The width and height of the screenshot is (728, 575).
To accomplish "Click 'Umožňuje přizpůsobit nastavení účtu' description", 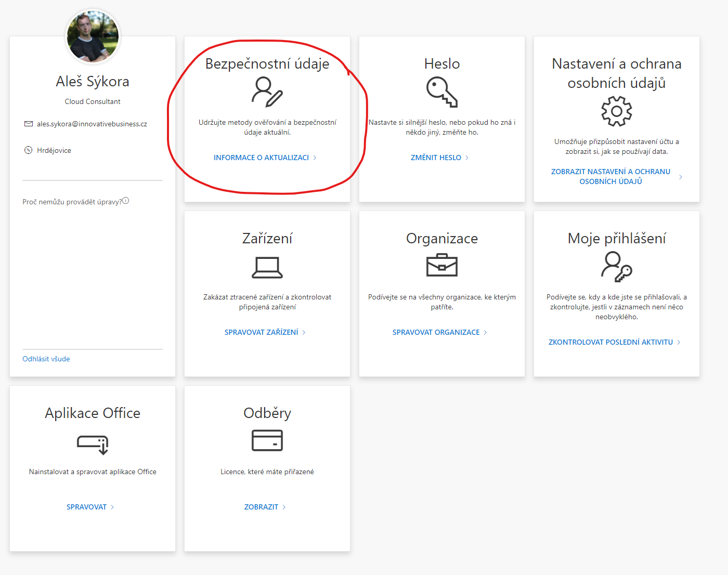I will pyautogui.click(x=617, y=147).
